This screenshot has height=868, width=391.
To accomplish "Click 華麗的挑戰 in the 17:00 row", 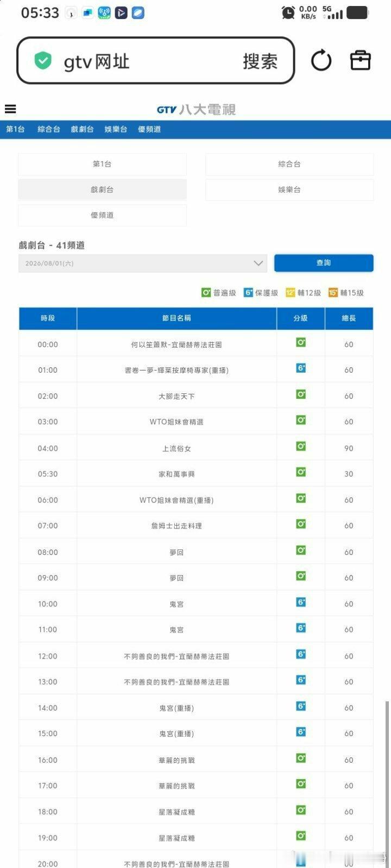I will pyautogui.click(x=176, y=786).
